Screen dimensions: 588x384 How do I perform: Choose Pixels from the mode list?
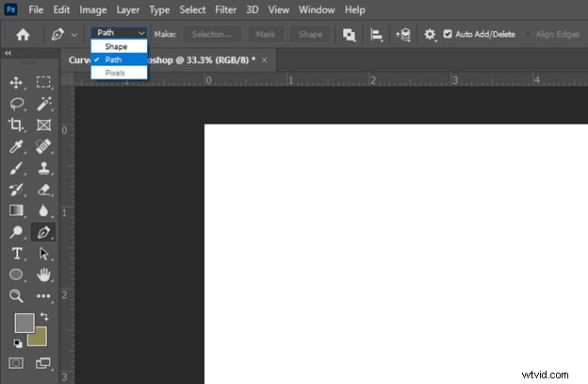[120, 73]
